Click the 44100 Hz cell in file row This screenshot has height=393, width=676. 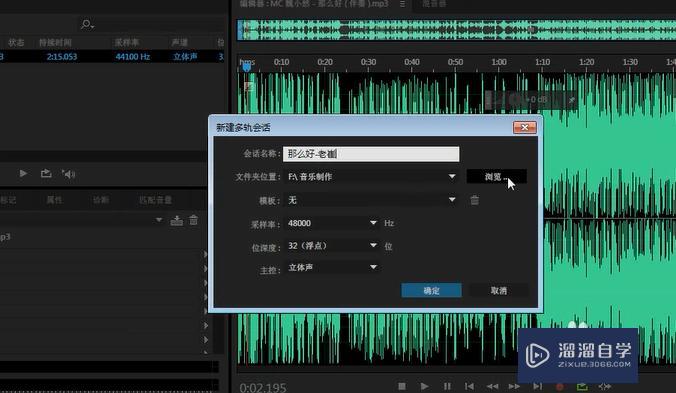[x=132, y=56]
